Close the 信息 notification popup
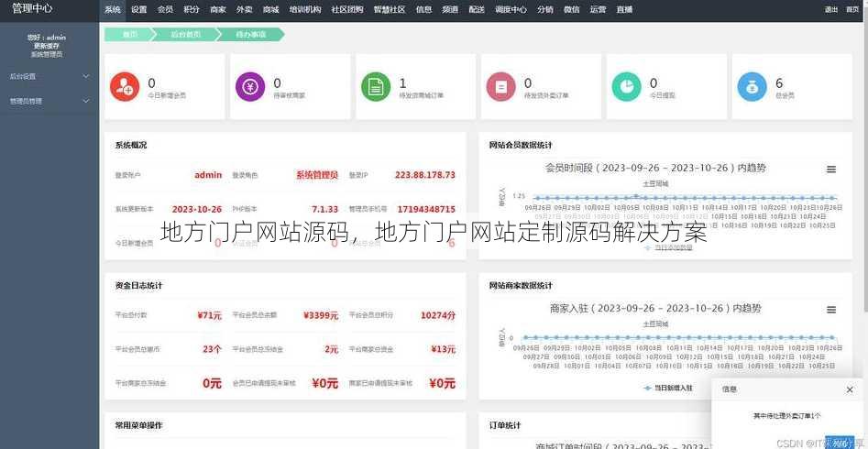This screenshot has height=449, width=868. [x=850, y=389]
